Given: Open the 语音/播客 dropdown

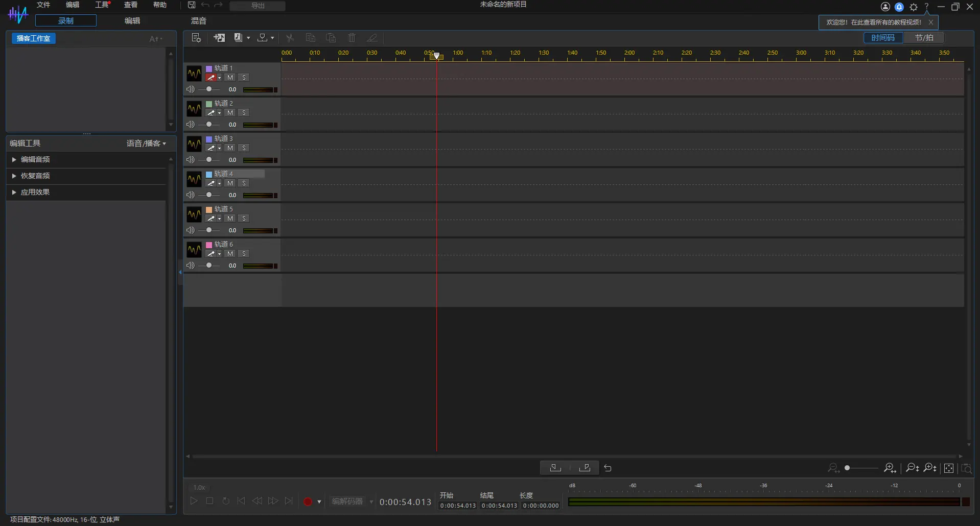Looking at the screenshot, I should (x=146, y=144).
